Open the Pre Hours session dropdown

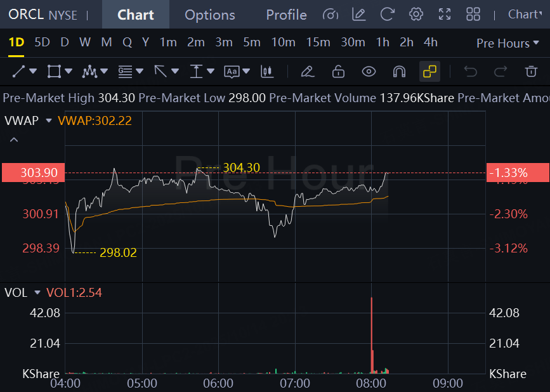click(x=507, y=43)
